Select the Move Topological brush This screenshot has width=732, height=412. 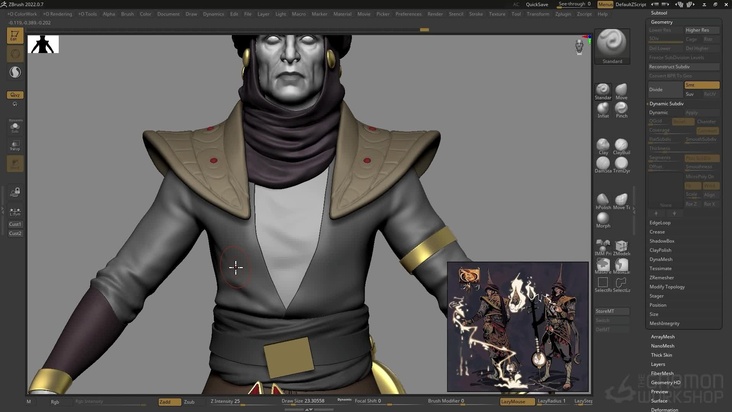point(621,201)
